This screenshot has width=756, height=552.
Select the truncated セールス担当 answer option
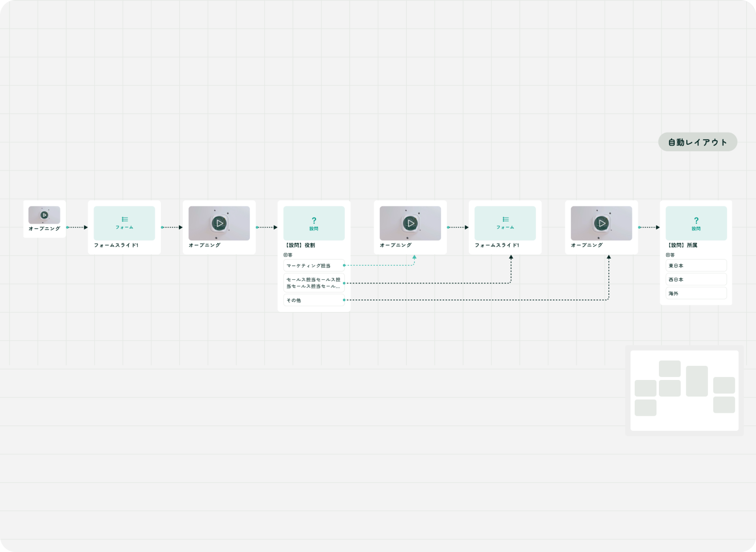[314, 283]
